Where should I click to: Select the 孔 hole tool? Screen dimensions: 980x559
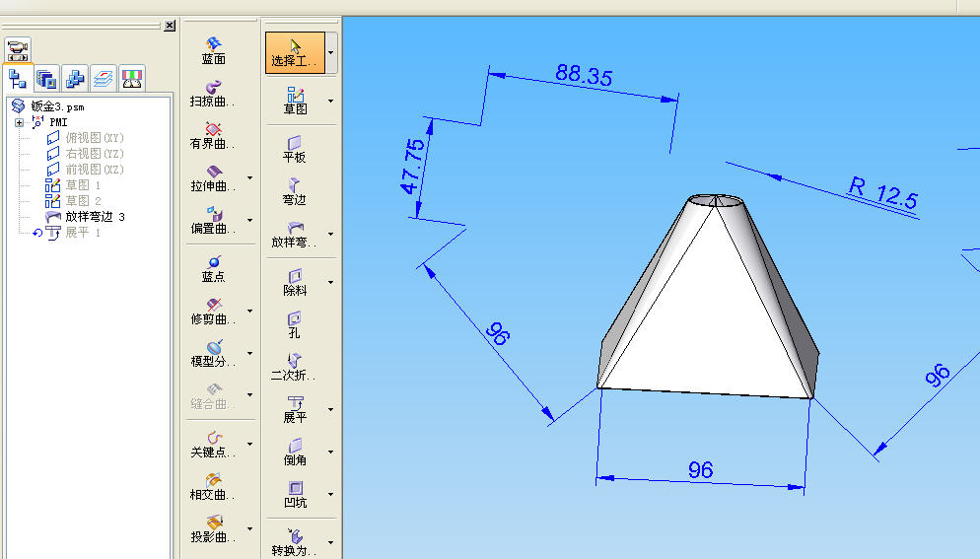(x=295, y=325)
